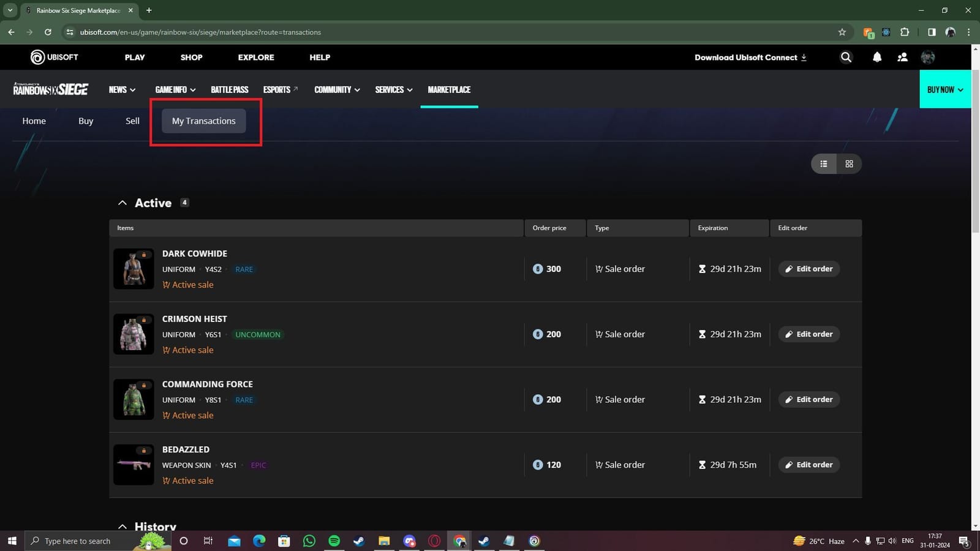
Task: Select the list view icon
Action: 823,163
